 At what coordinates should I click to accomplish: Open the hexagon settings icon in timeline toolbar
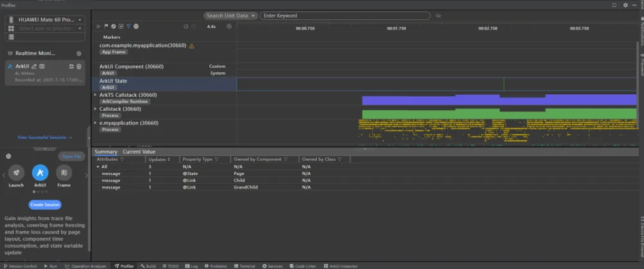tap(136, 26)
